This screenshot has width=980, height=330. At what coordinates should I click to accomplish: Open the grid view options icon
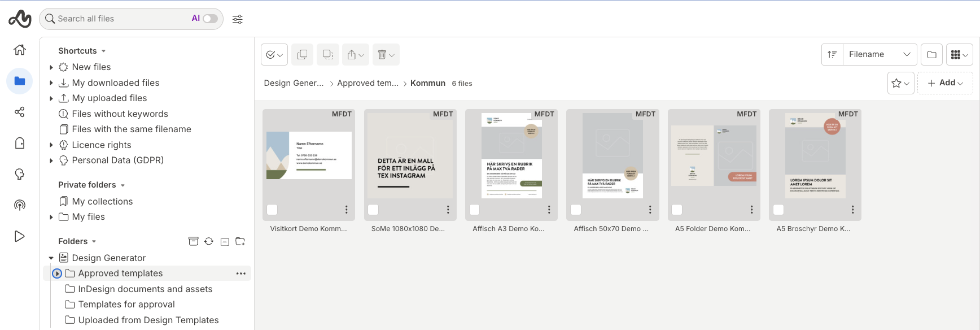point(959,55)
